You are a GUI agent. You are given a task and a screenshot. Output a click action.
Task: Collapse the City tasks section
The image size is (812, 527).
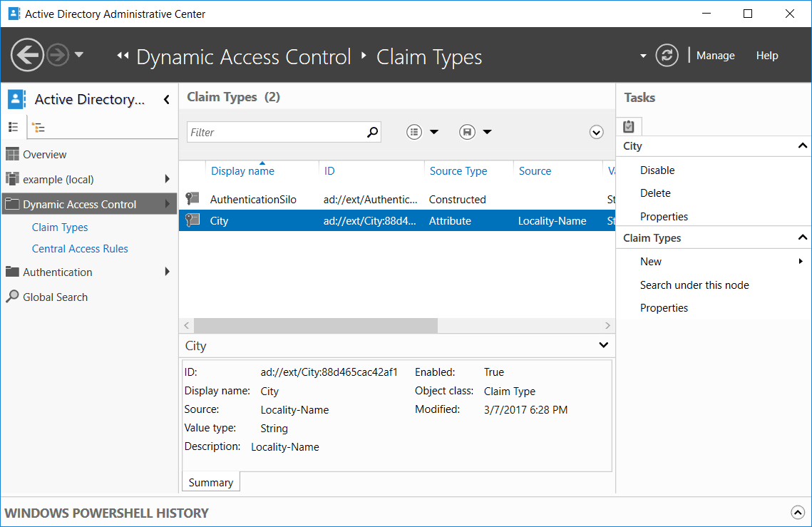(802, 145)
